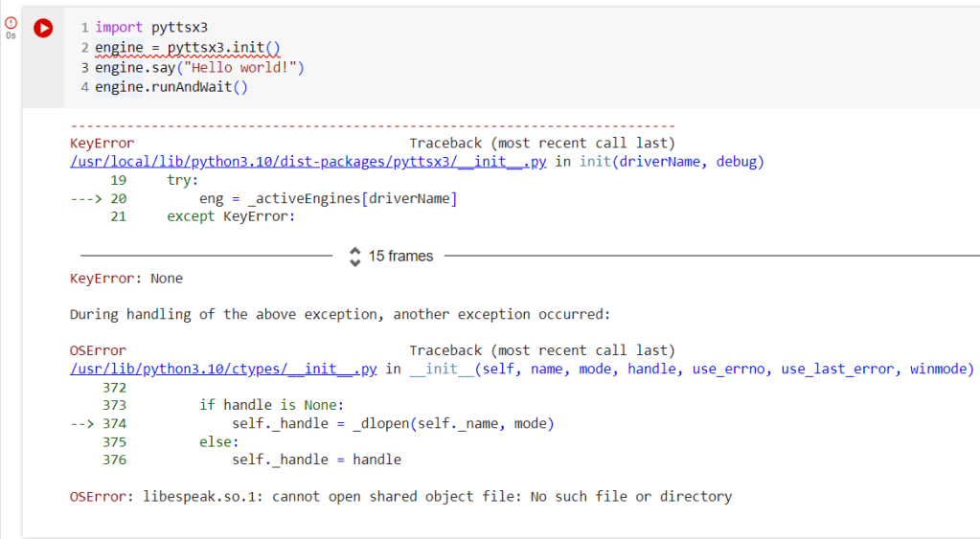Screen dimensions: 980x539
Task: Place cursor on engine.runAndWait() line
Action: (x=171, y=87)
